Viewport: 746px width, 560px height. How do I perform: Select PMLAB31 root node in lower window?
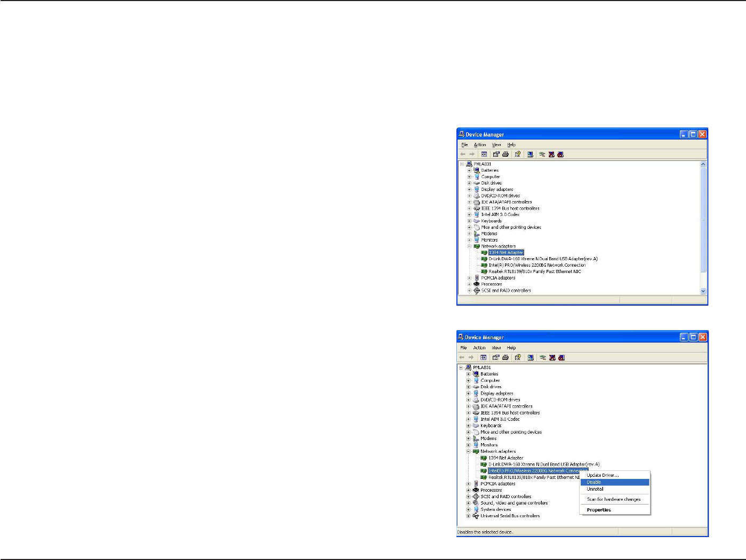(x=482, y=367)
